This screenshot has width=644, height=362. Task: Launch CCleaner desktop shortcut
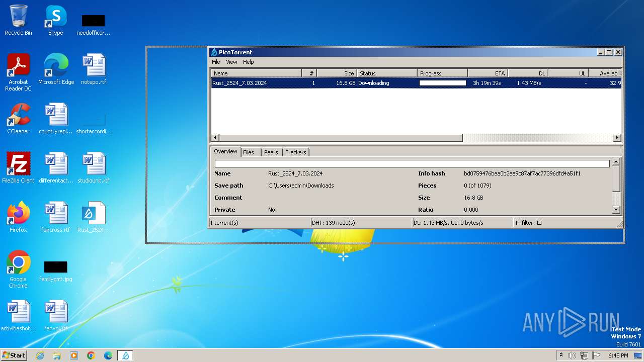pyautogui.click(x=18, y=119)
